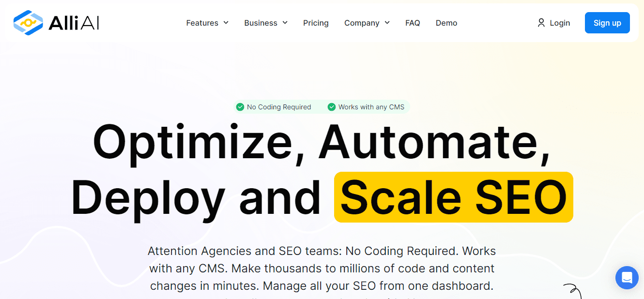Select the Company menu label
This screenshot has width=644, height=299.
click(362, 23)
